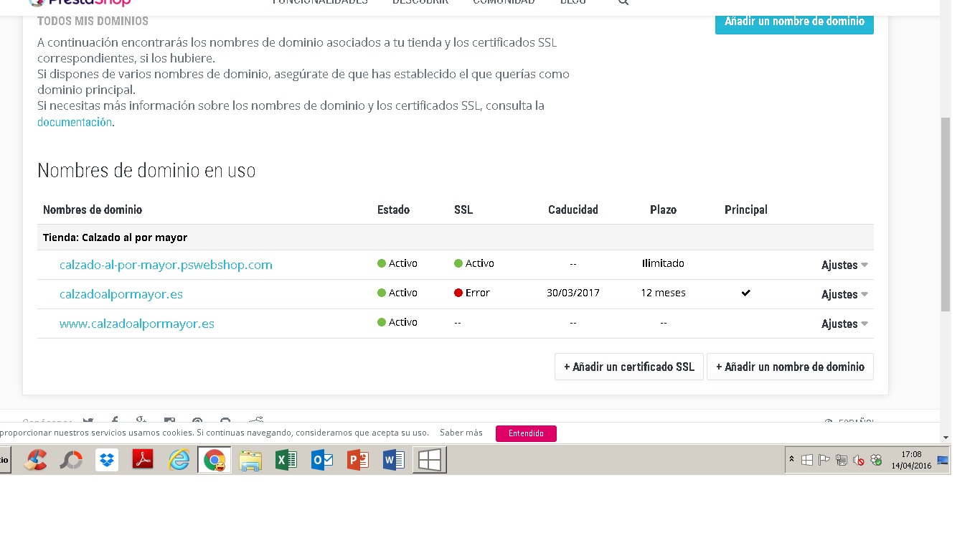
Task: Launch Excel from the taskbar
Action: pyautogui.click(x=286, y=460)
